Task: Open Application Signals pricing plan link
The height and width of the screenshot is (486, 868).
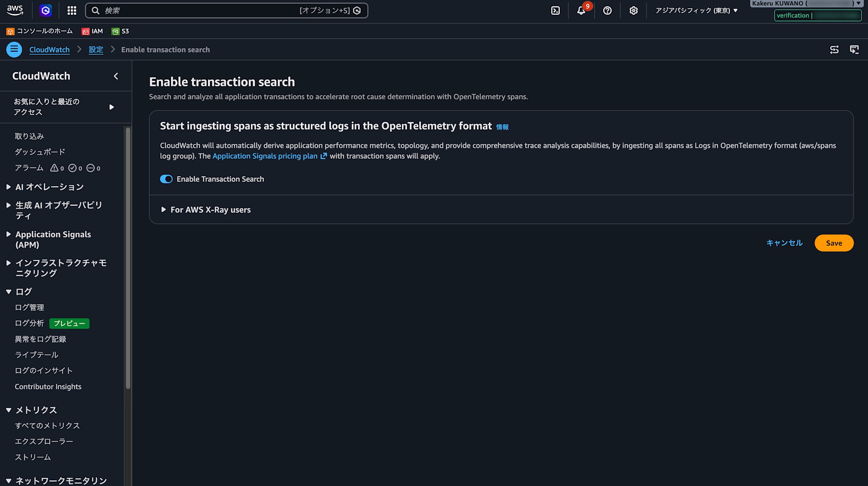Action: click(265, 156)
